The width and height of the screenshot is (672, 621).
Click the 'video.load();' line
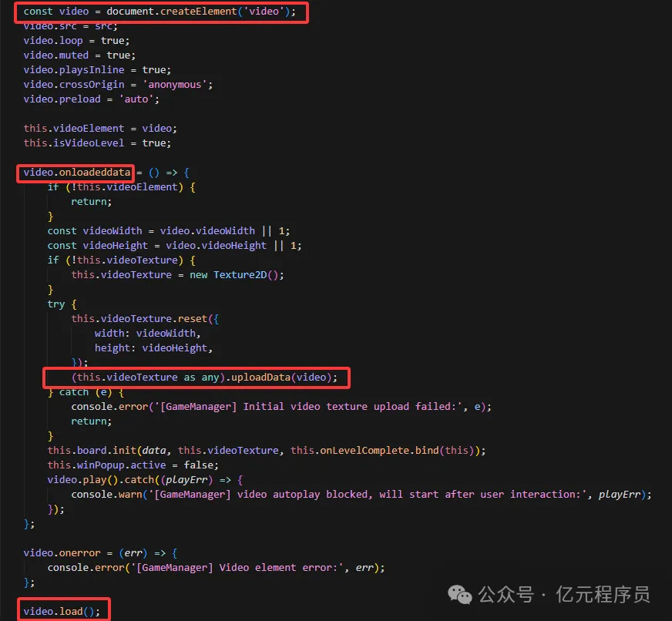[62, 611]
